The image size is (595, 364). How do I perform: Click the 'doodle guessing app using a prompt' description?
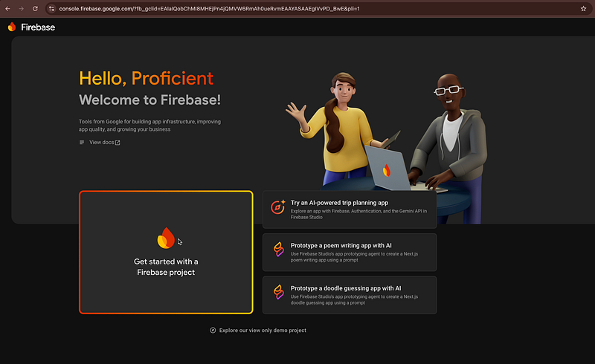354,300
